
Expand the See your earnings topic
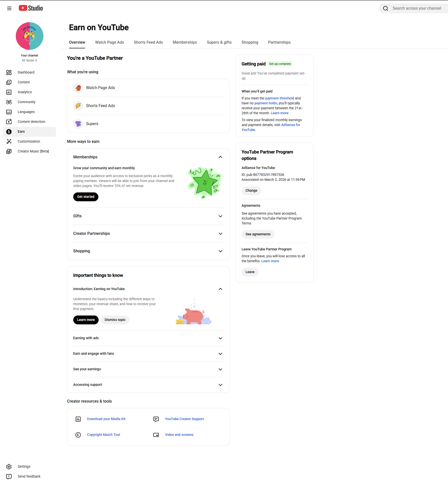220,369
